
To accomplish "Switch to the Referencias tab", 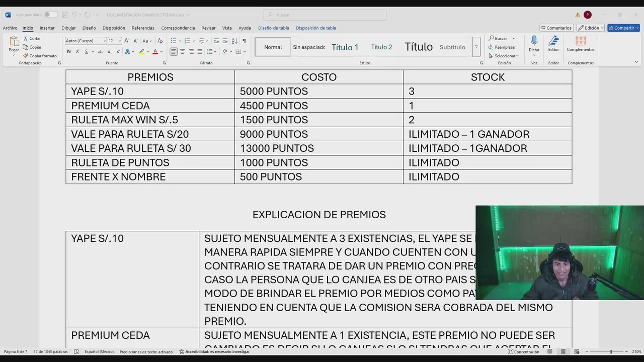I will tap(143, 28).
